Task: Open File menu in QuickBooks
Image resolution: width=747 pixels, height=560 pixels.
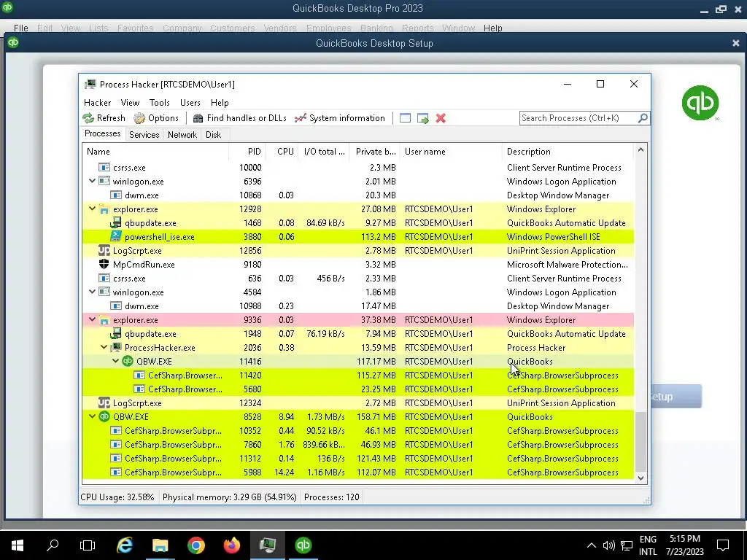Action: (20, 28)
